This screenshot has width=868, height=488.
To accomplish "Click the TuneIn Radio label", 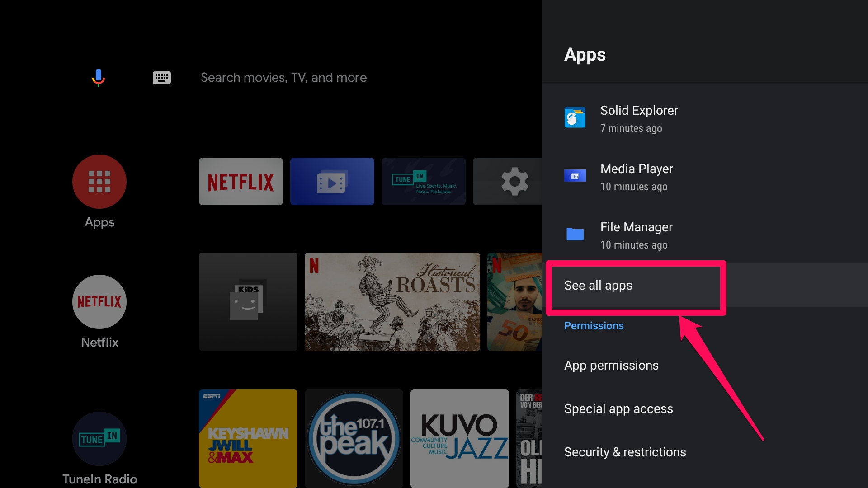I will pos(99,479).
